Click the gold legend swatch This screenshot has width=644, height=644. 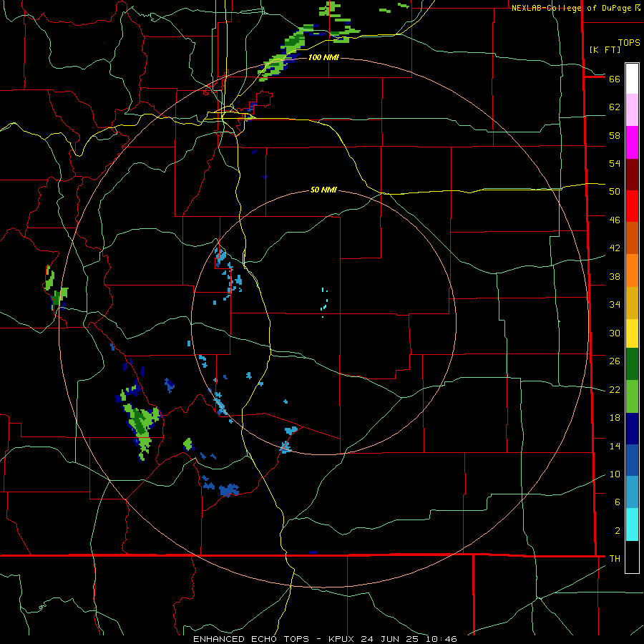632,303
